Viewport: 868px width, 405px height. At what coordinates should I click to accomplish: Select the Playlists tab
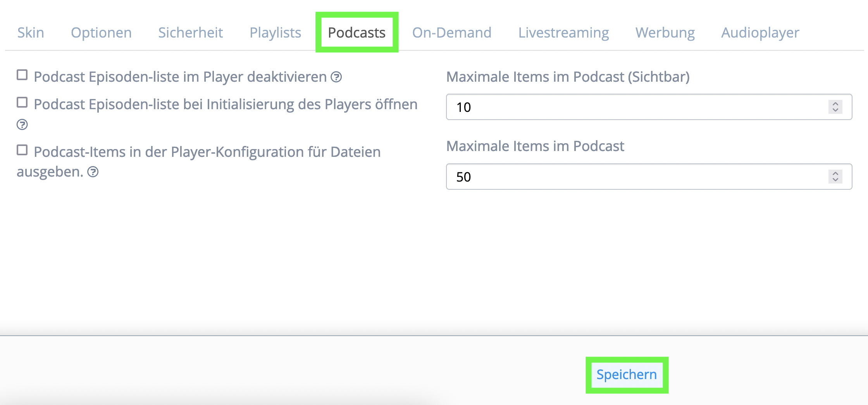pos(275,33)
